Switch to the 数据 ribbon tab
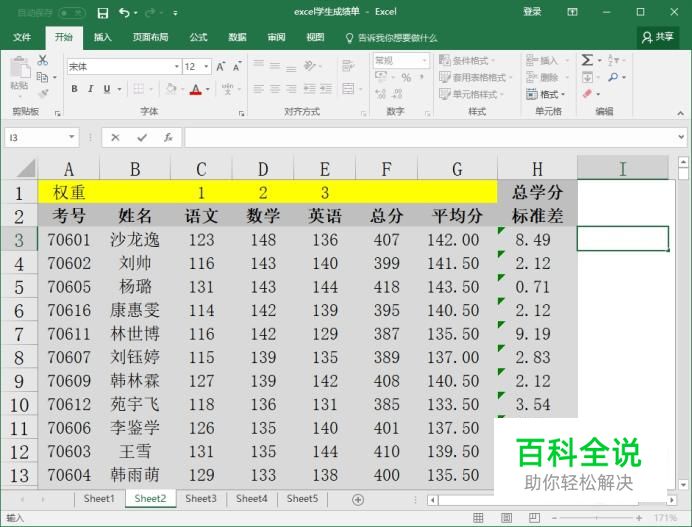 (x=237, y=38)
